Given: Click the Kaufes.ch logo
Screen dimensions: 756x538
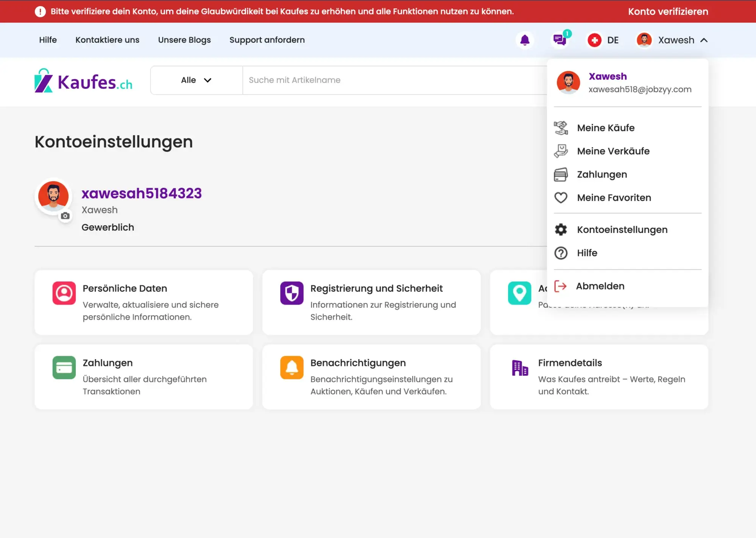Looking at the screenshot, I should (x=83, y=81).
